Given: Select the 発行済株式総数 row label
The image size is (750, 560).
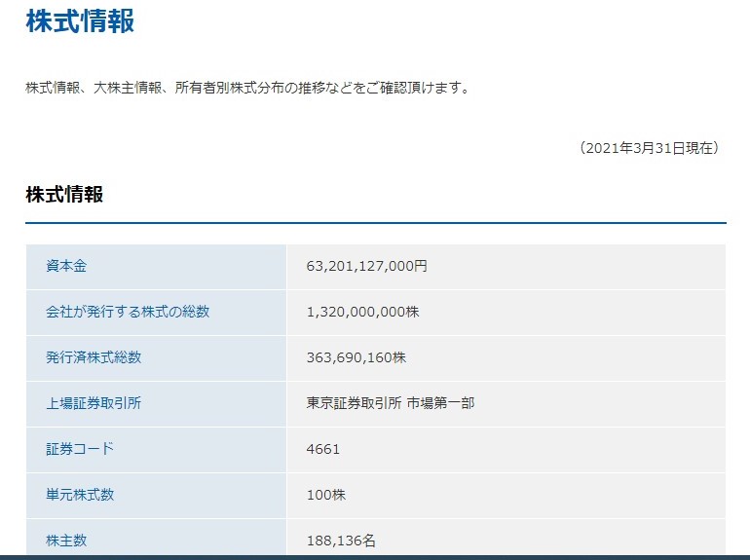Looking at the screenshot, I should (x=94, y=357).
